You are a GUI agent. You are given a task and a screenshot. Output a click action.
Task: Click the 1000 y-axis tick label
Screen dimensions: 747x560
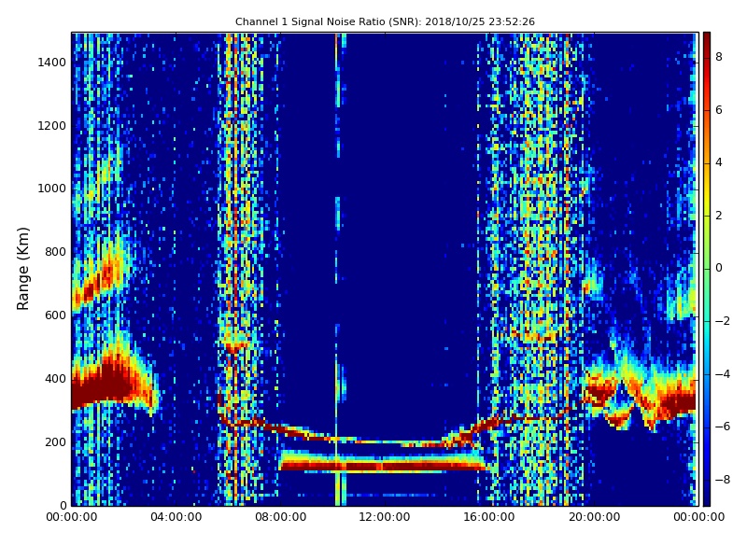pyautogui.click(x=52, y=189)
